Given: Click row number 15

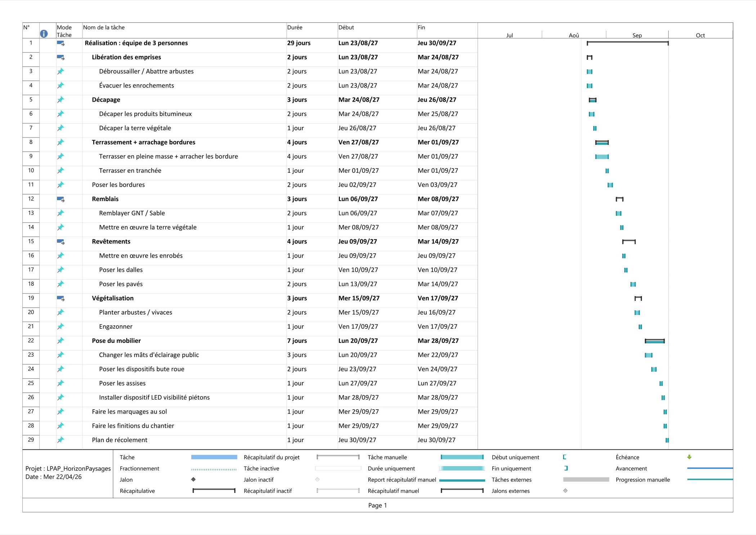Looking at the screenshot, I should 31,241.
